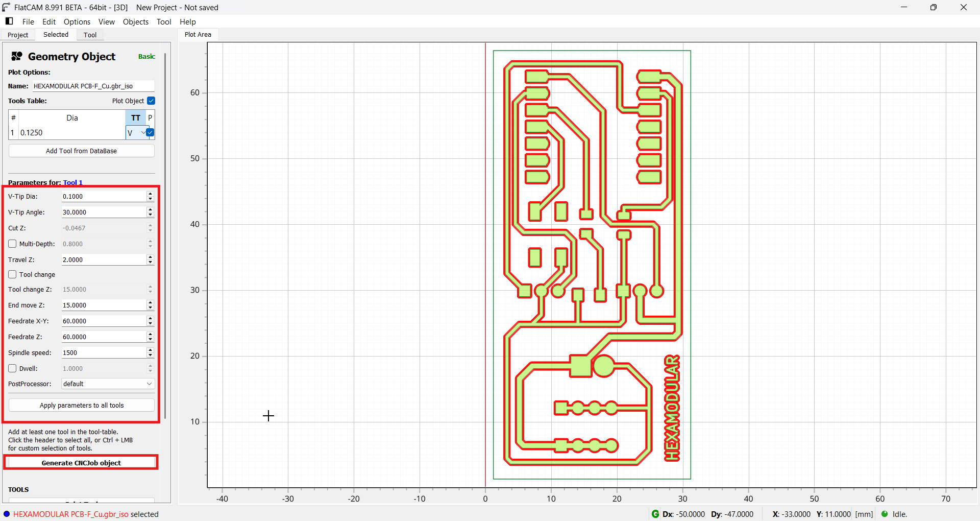Click the Feedrate Z value field
This screenshot has height=521, width=980.
104,337
